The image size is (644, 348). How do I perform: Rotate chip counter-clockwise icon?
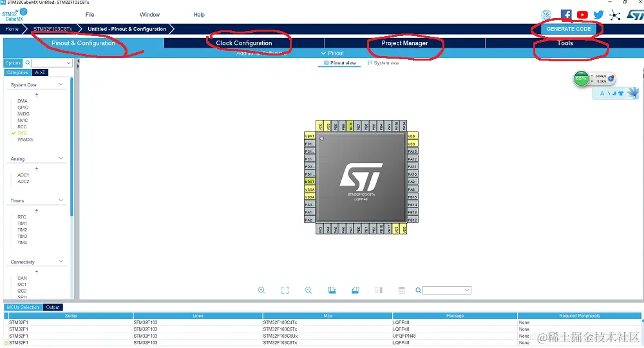[x=355, y=290]
